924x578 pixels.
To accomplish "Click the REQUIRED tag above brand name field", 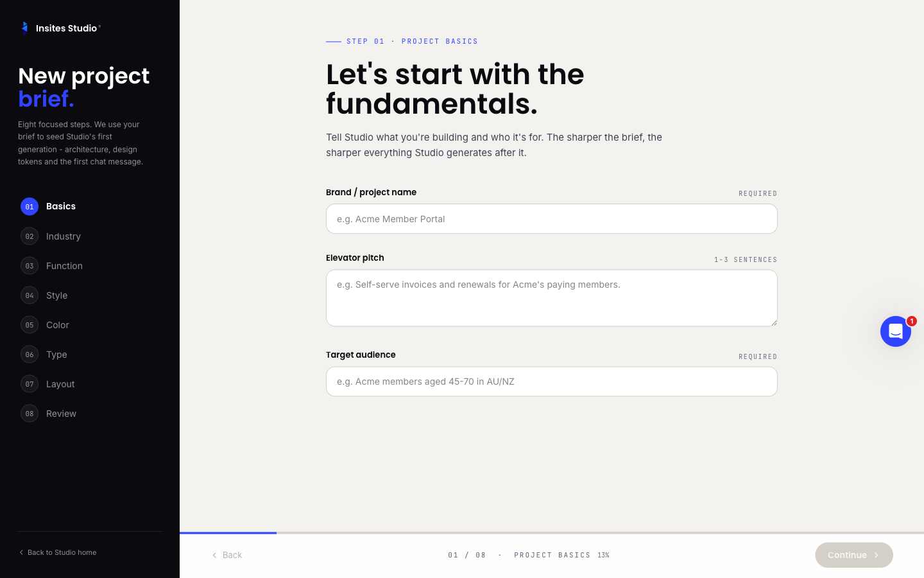I will coord(758,193).
